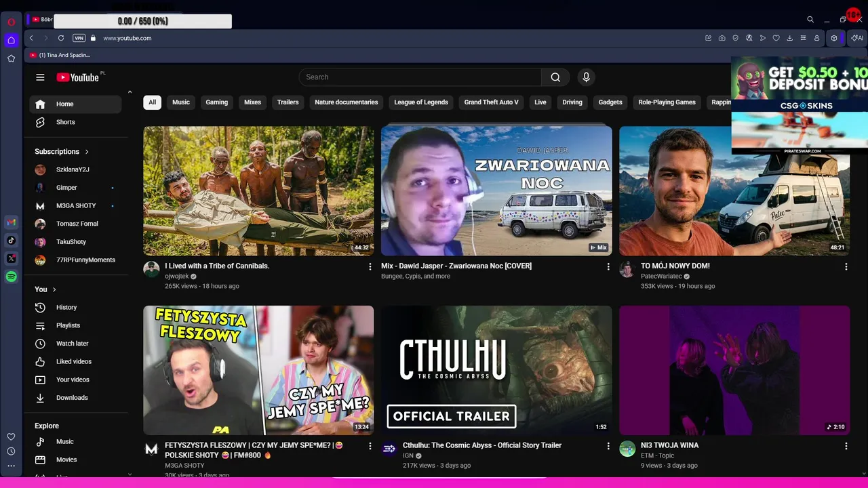Screen dimensions: 868x488
Task: Open the browser downloads icon
Action: pos(790,38)
